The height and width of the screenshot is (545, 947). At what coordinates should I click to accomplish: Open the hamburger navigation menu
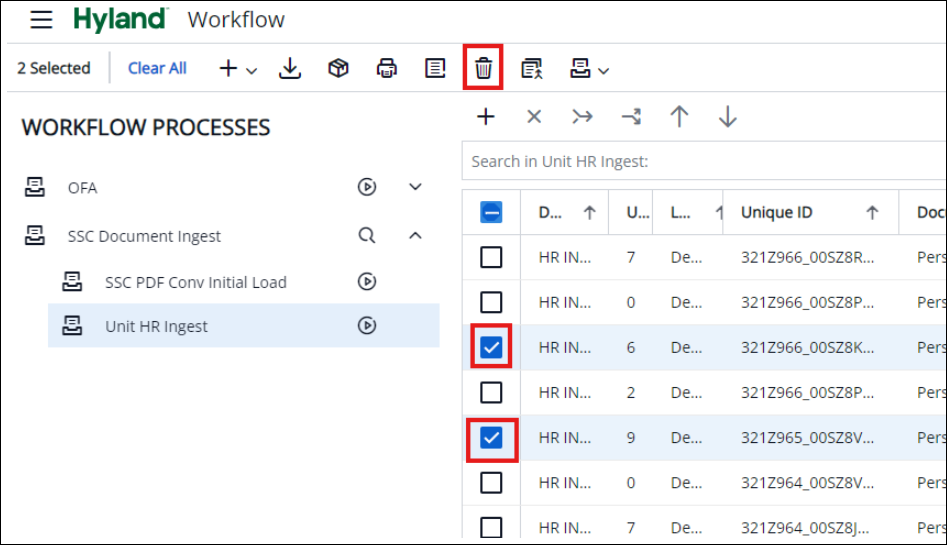41,19
